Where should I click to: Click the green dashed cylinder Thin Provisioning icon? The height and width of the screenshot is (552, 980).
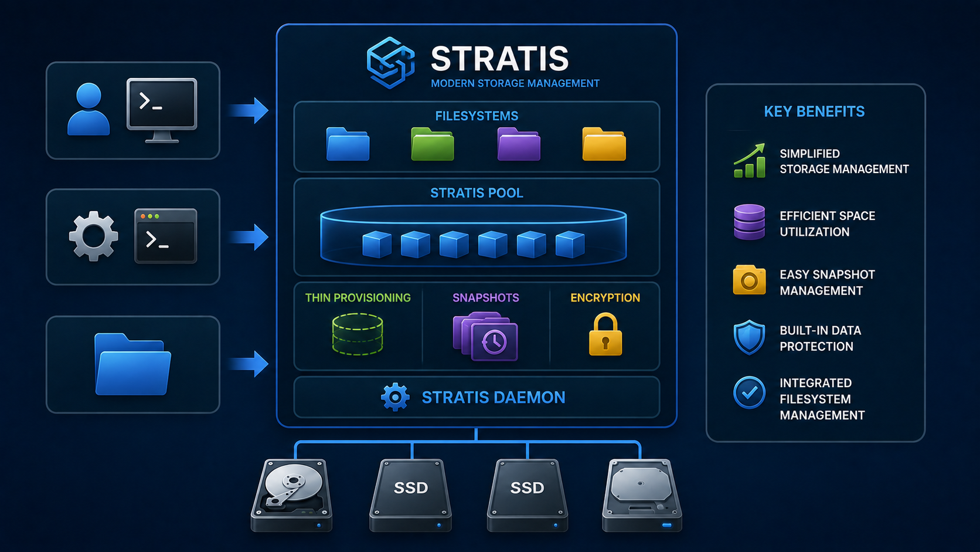coord(358,334)
